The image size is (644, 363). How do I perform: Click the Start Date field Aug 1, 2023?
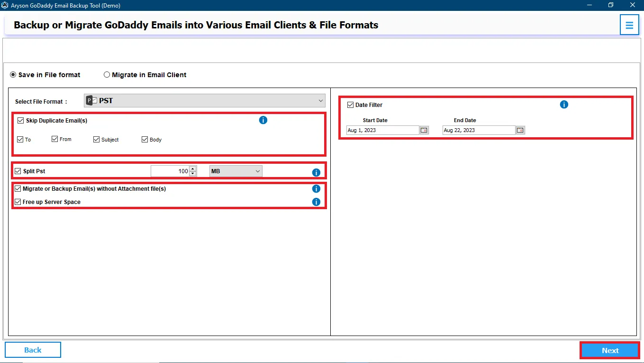pyautogui.click(x=383, y=130)
